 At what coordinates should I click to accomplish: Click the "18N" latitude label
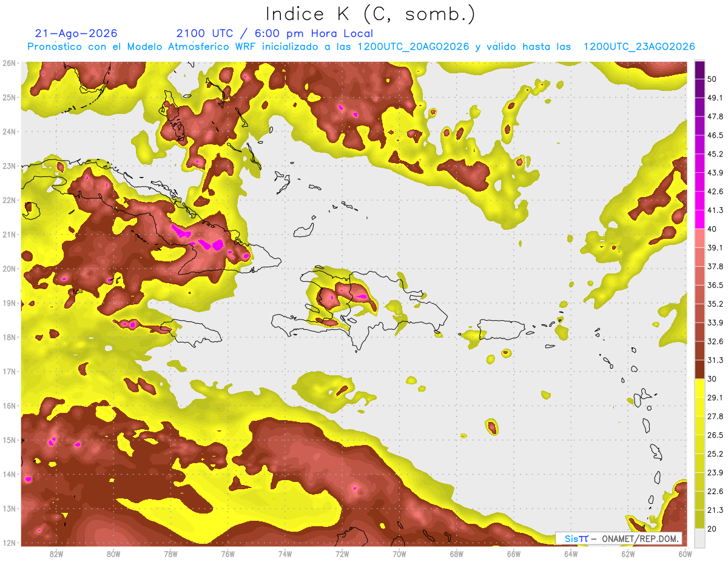[9, 337]
